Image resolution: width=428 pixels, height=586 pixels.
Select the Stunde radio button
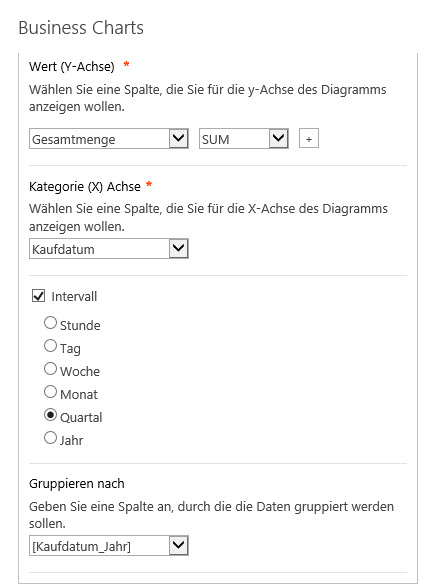(x=50, y=323)
